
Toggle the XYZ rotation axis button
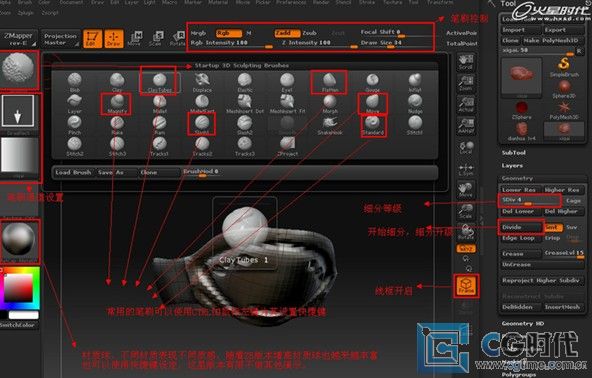(466, 248)
